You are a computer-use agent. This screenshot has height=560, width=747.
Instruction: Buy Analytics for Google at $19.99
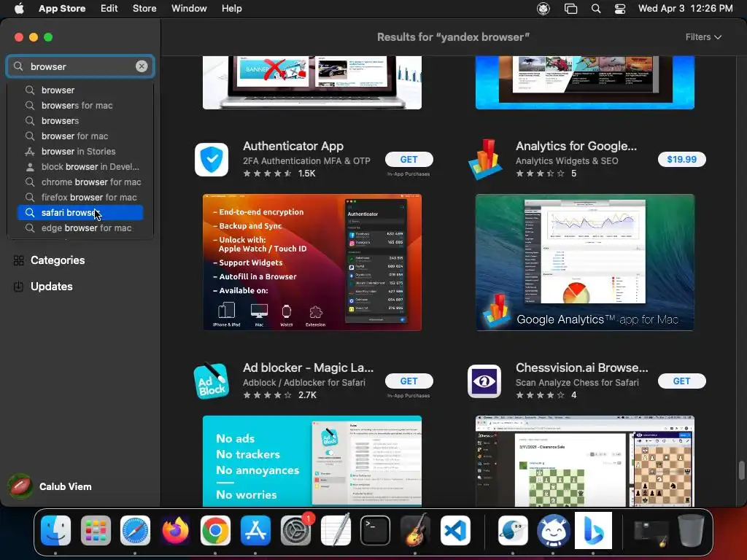coord(682,160)
